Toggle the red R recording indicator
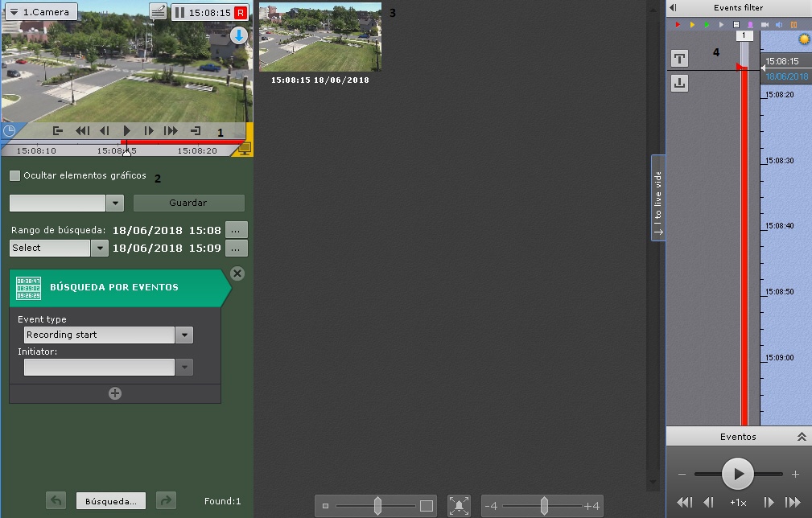Viewport: 812px width, 518px height. pos(240,13)
